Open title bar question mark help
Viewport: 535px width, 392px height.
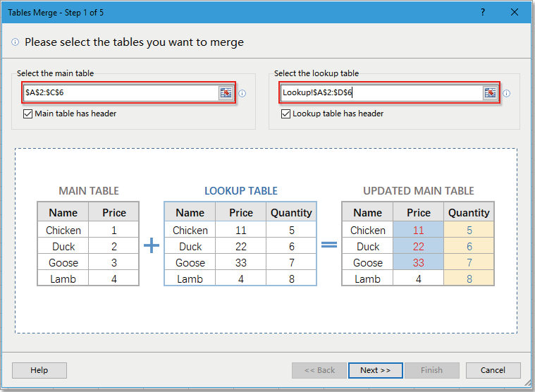[x=483, y=12]
